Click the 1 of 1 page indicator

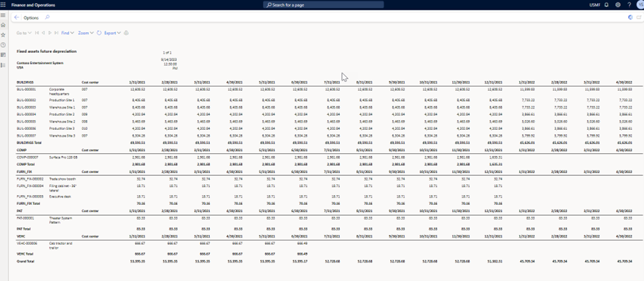(x=167, y=53)
